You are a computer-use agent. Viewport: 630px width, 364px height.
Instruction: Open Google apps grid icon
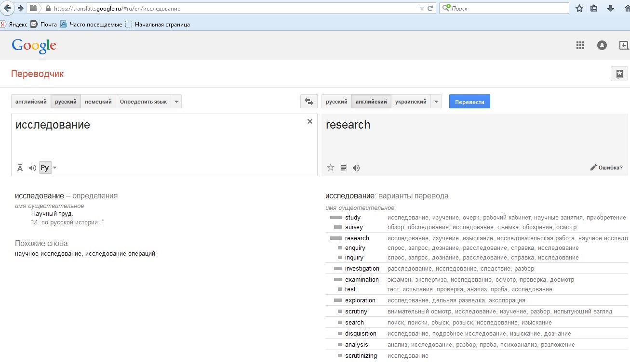[x=580, y=45]
